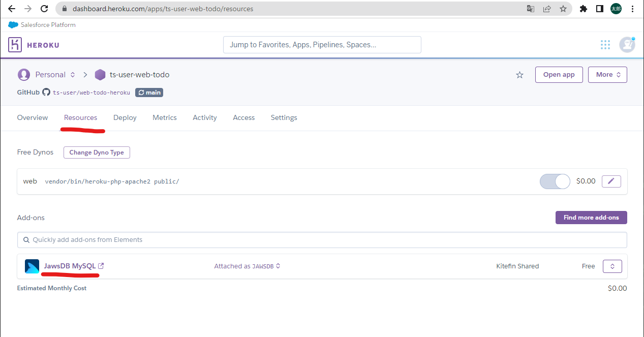The height and width of the screenshot is (337, 644).
Task: Click Change Dyno Type button
Action: 97,152
